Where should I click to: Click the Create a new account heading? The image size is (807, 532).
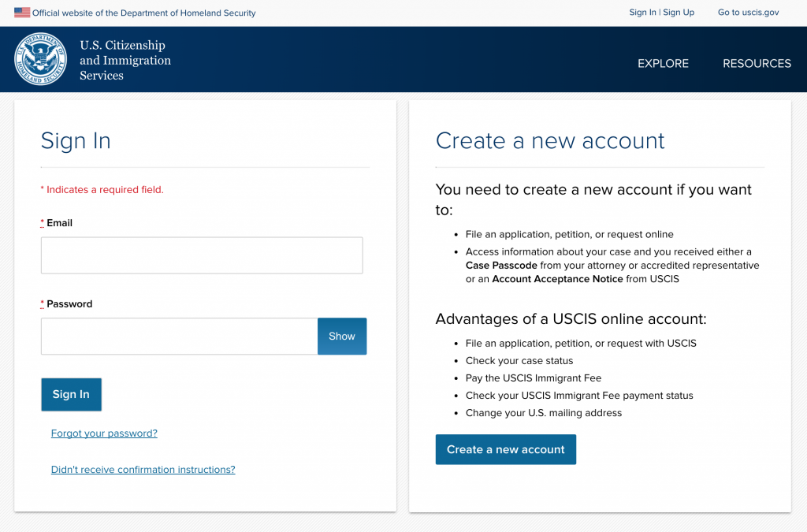[x=550, y=141]
